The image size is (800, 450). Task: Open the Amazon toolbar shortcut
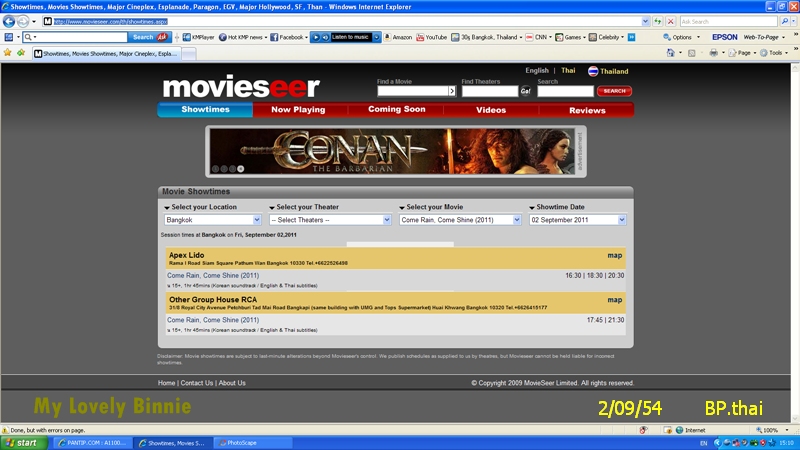(x=398, y=37)
